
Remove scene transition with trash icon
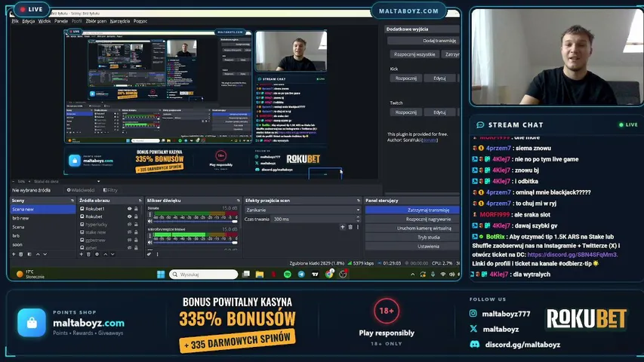[350, 227]
